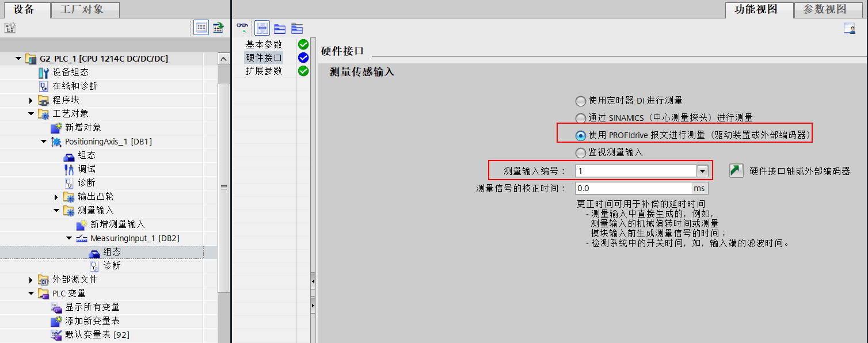
Task: Open the 工厂对象 tab
Action: 84,10
